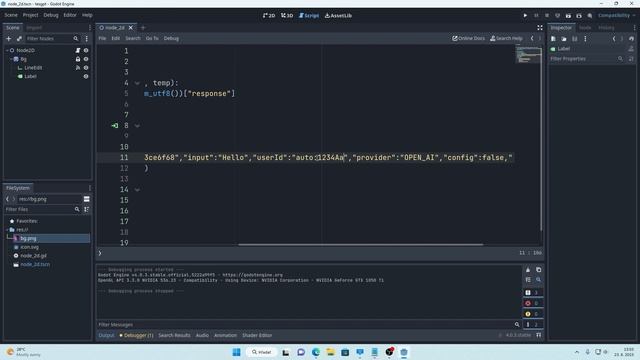The image size is (640, 360).
Task: Select the Import dock tab
Action: click(x=34, y=28)
